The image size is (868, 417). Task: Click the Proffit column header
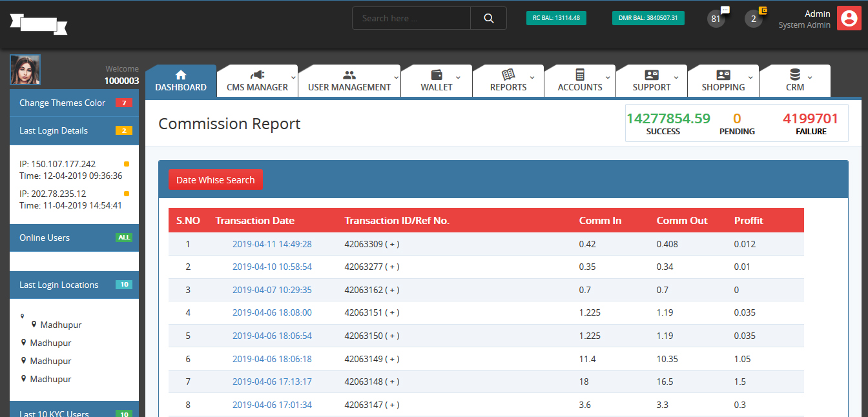749,221
